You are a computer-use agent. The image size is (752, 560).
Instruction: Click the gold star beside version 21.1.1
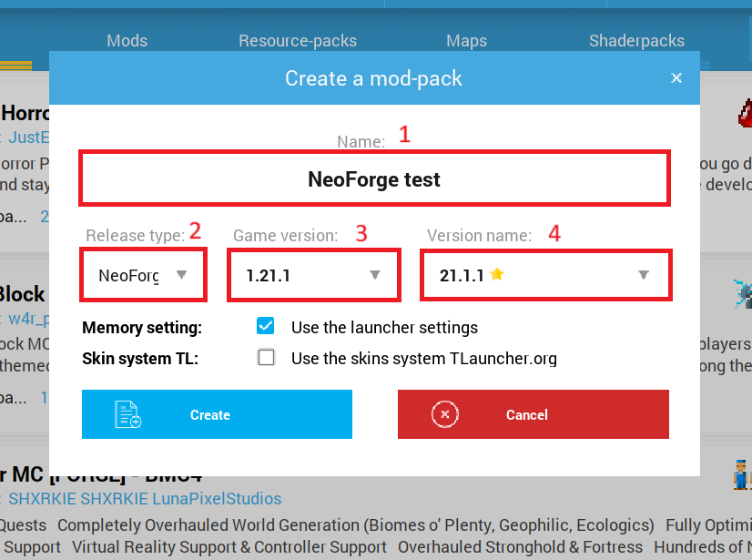pyautogui.click(x=497, y=274)
